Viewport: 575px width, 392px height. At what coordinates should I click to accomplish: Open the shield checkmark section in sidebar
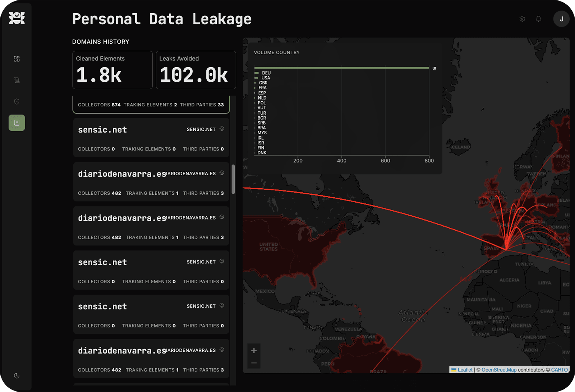(x=17, y=102)
